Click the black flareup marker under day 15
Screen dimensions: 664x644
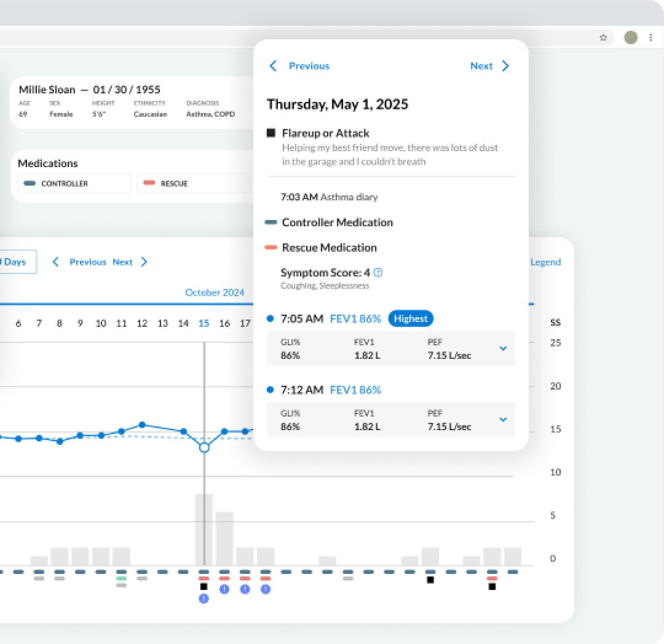click(204, 587)
